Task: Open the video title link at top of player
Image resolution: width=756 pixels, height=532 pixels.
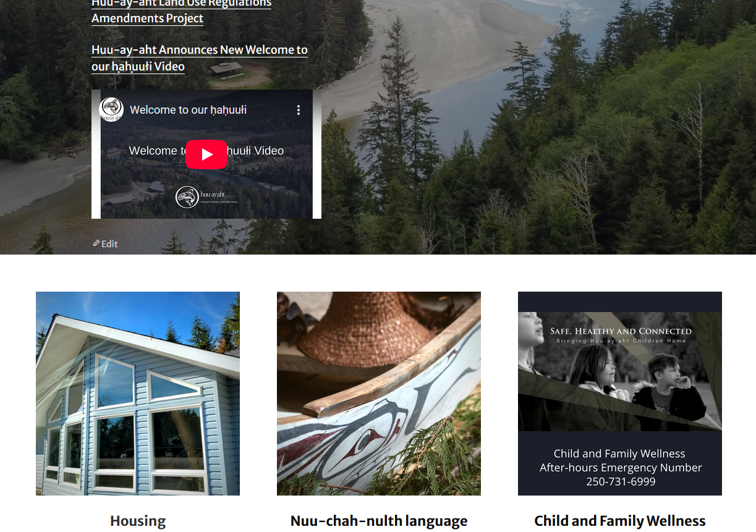Action: click(x=189, y=110)
